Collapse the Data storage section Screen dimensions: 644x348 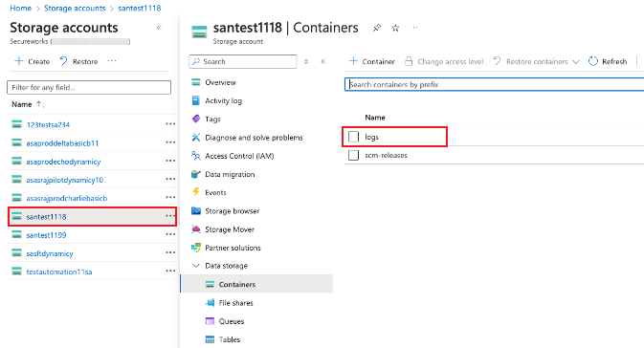point(196,266)
